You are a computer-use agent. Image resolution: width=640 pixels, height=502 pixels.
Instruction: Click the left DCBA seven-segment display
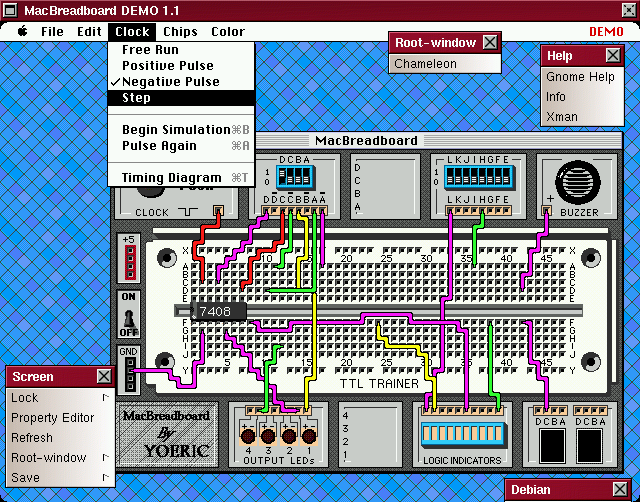pos(552,446)
